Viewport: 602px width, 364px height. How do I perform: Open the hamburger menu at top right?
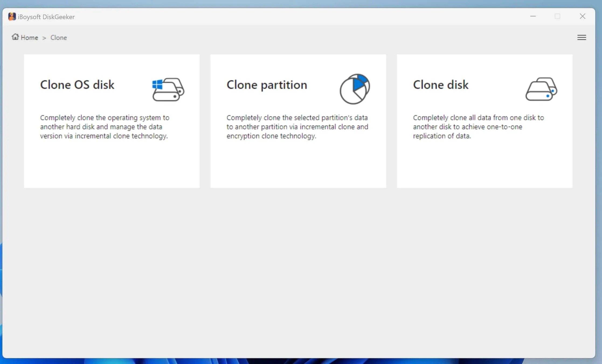(x=582, y=37)
